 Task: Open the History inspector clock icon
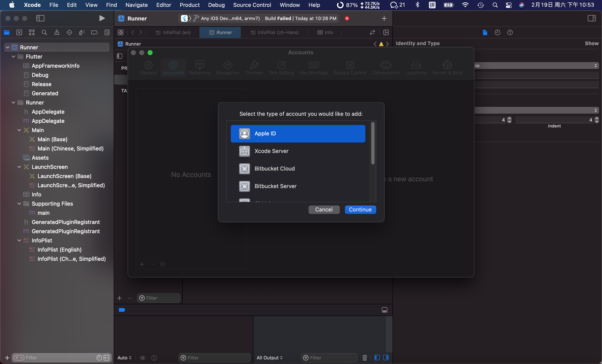coord(497,32)
